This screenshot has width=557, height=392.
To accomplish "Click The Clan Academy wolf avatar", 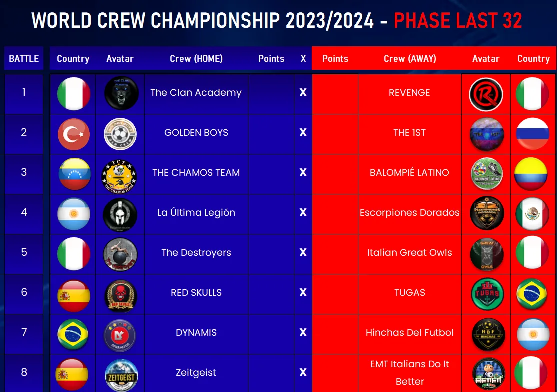I will pos(121,93).
